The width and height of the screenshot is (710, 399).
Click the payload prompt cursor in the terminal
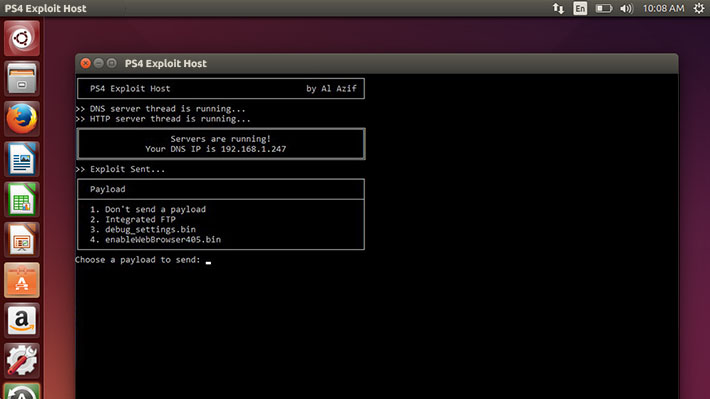[208, 262]
